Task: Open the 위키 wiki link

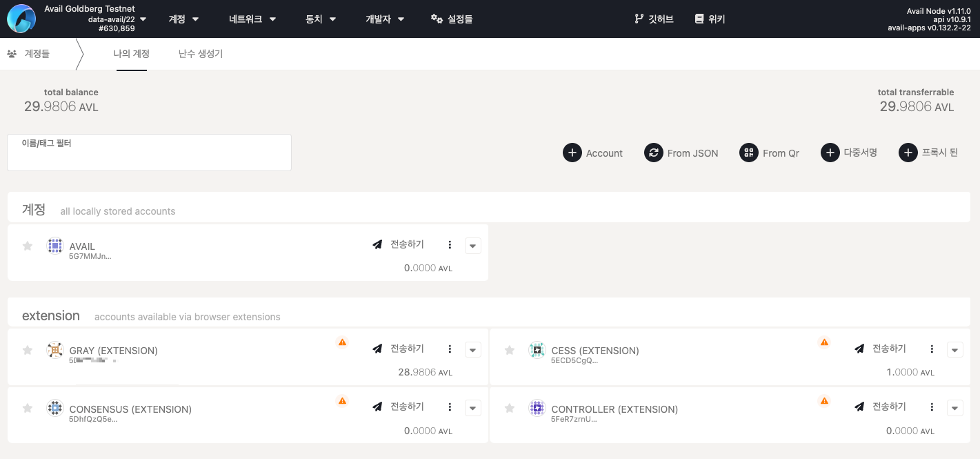Action: [710, 19]
